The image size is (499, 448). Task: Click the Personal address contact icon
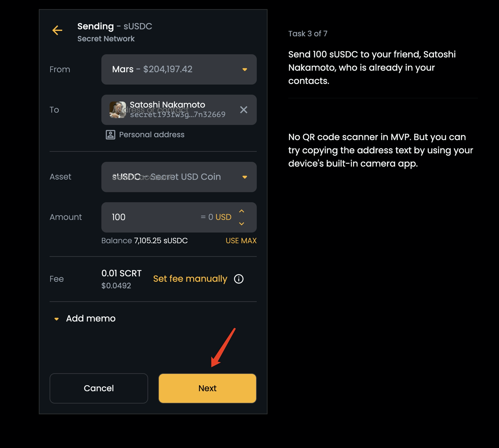tap(110, 135)
